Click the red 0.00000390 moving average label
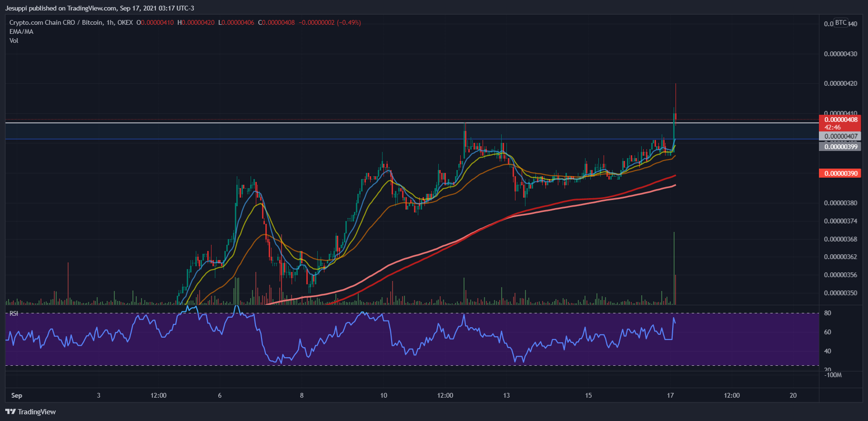This screenshot has width=868, height=421. (x=840, y=173)
